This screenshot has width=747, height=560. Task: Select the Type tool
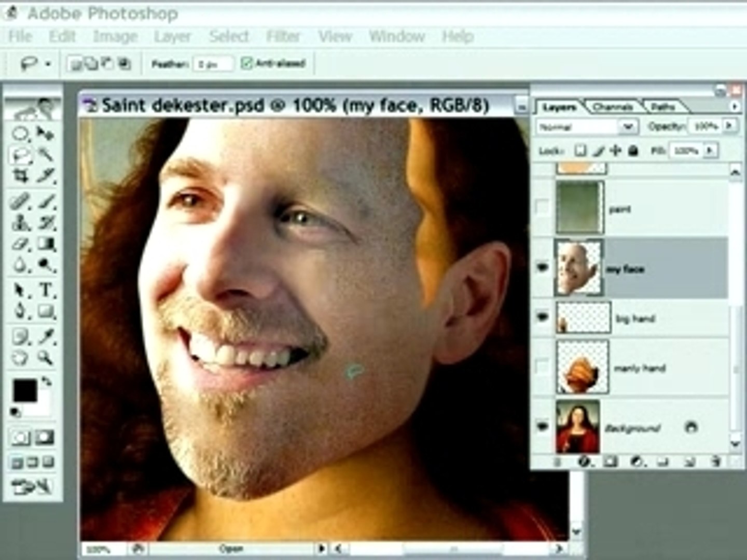coord(46,290)
